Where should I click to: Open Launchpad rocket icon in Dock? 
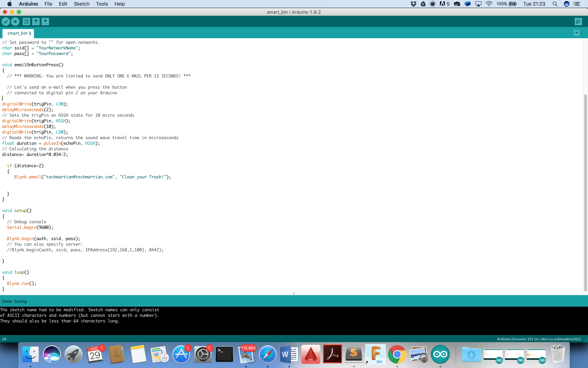73,354
